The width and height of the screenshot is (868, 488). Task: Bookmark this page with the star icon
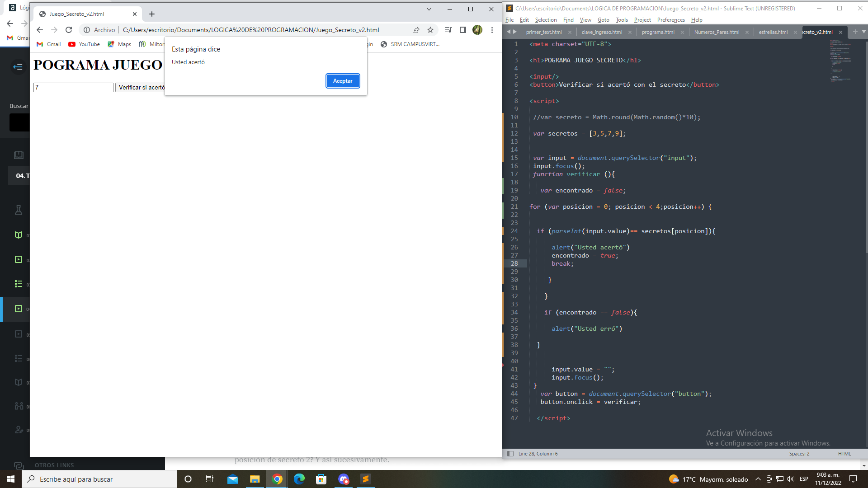pyautogui.click(x=430, y=30)
